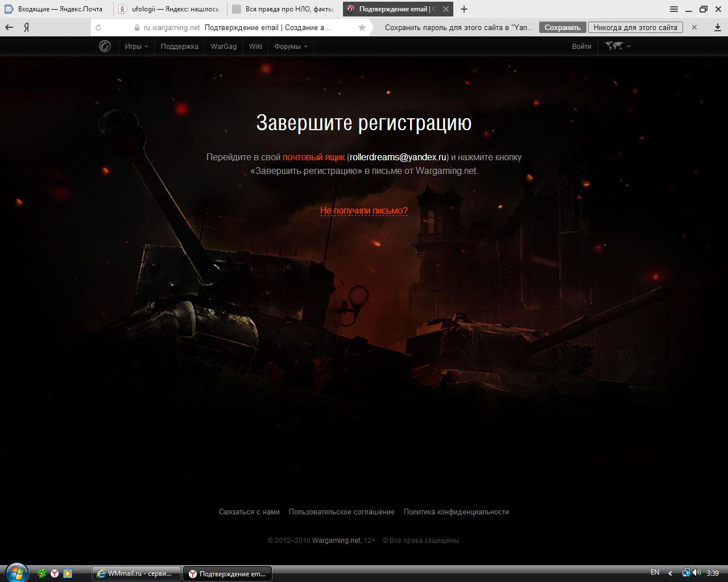Open Связаться с нами link
The width and height of the screenshot is (728, 582).
point(249,512)
